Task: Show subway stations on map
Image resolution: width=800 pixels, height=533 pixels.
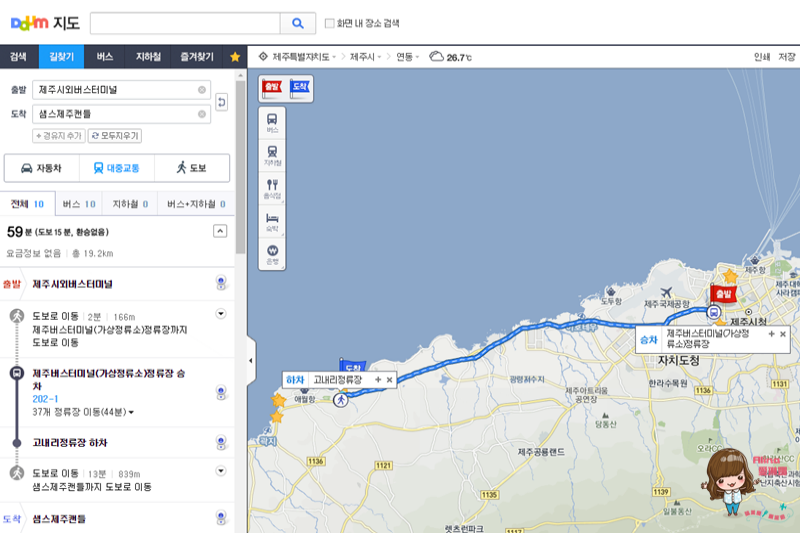Action: point(272,156)
